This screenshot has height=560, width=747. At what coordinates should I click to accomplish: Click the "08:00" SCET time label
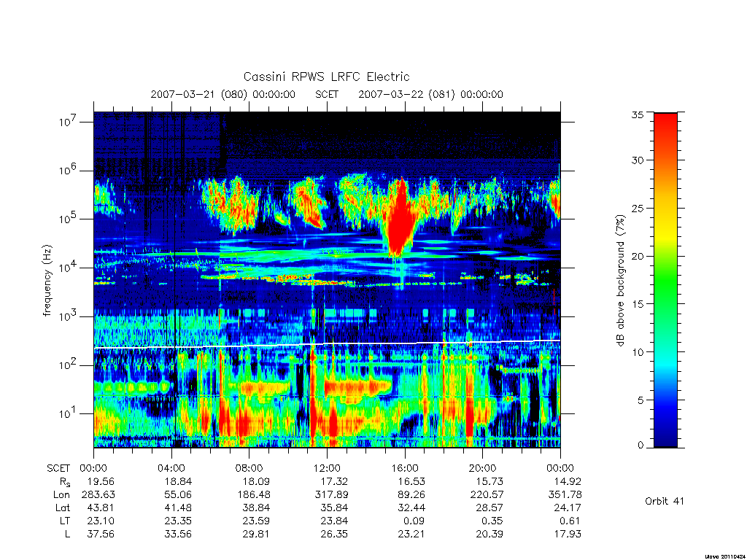249,468
